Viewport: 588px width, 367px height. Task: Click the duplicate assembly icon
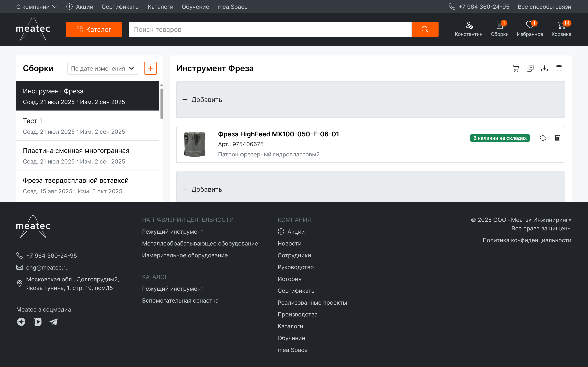[530, 69]
